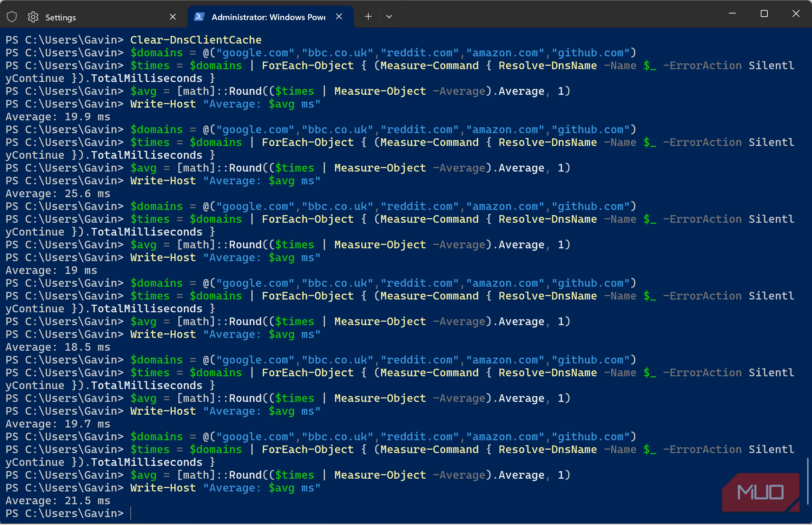
Task: Click the PowerShell icon on the active tab
Action: point(199,17)
